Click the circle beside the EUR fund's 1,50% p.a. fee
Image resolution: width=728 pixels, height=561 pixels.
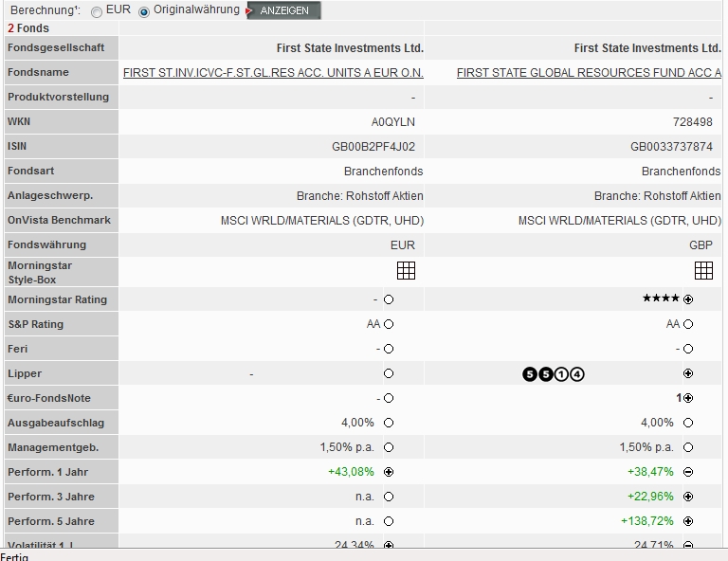coord(389,447)
